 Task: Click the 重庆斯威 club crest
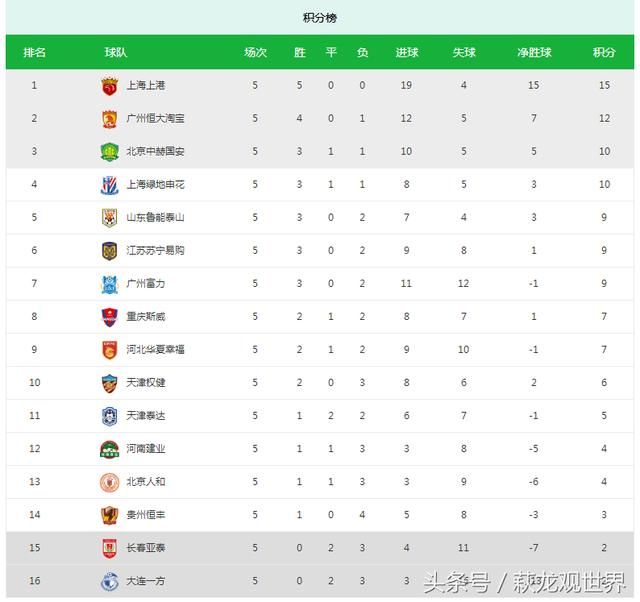pyautogui.click(x=109, y=317)
